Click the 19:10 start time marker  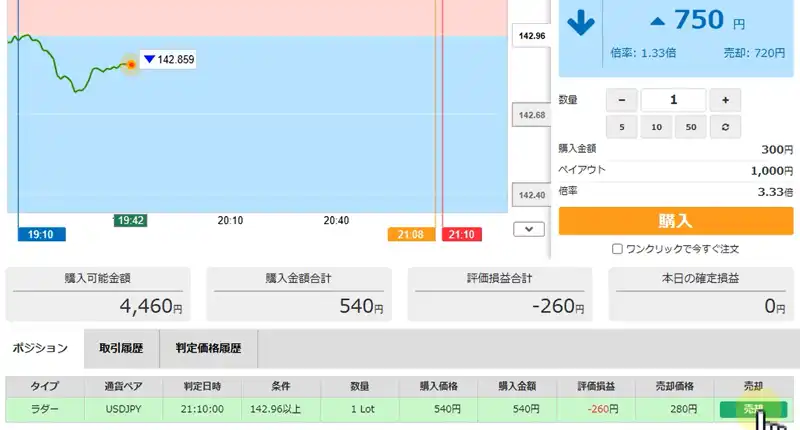[41, 235]
